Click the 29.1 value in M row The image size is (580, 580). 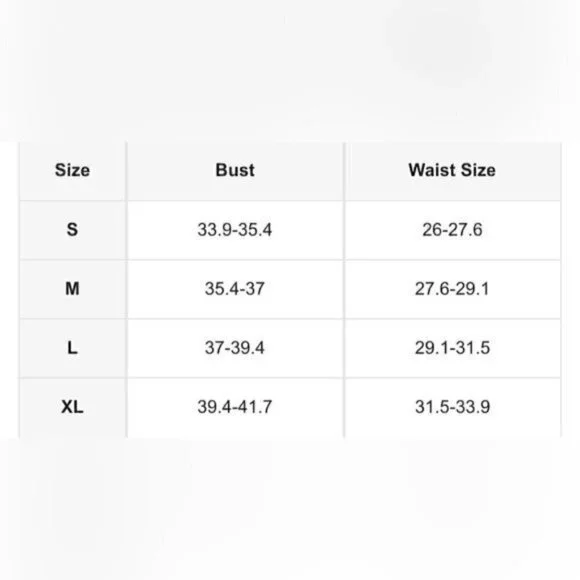pyautogui.click(x=472, y=289)
